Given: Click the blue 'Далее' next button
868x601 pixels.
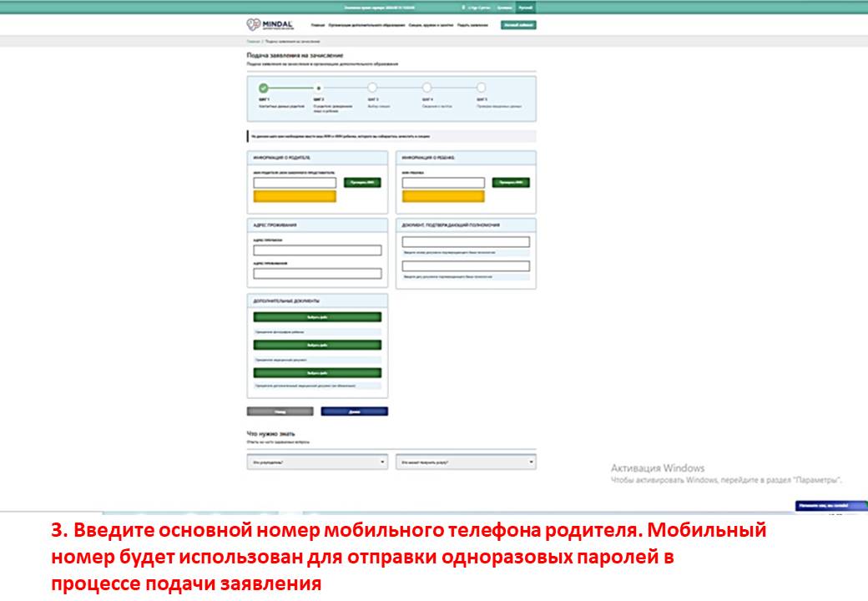Looking at the screenshot, I should [x=354, y=412].
